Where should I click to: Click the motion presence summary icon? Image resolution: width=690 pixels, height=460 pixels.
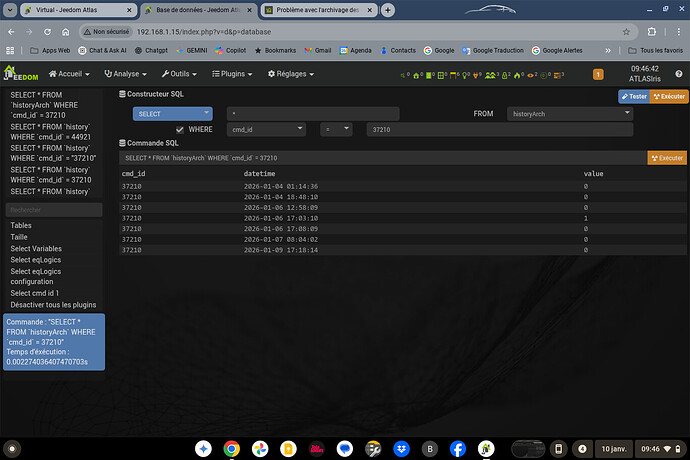pyautogui.click(x=490, y=76)
